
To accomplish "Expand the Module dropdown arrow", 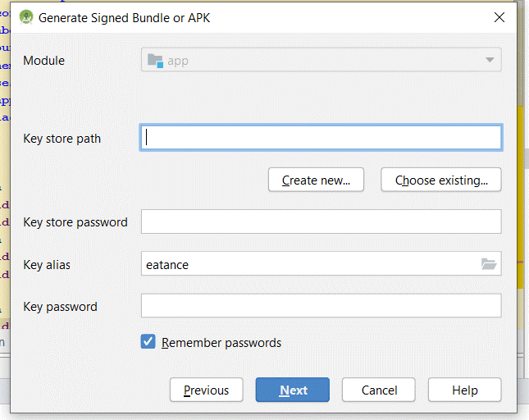I will (x=490, y=60).
